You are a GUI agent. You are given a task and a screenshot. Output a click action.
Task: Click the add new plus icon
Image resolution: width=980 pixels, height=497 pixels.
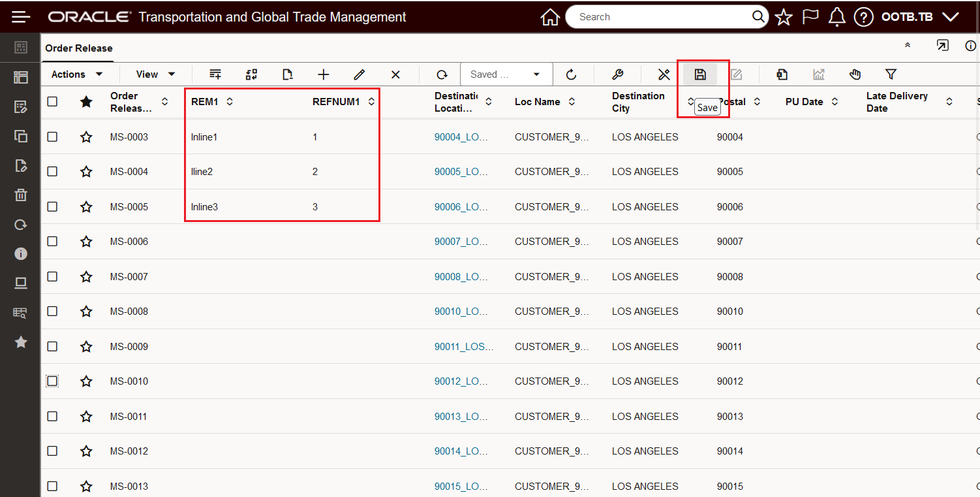323,74
